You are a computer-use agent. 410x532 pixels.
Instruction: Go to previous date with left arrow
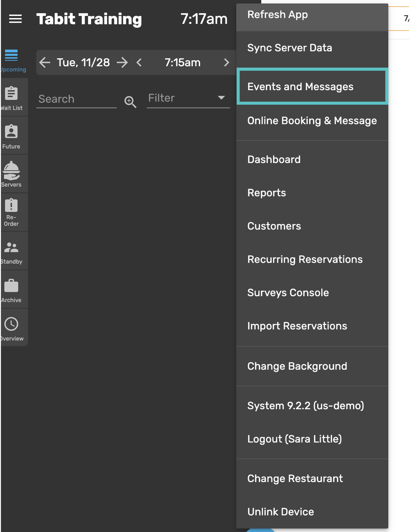coord(45,63)
